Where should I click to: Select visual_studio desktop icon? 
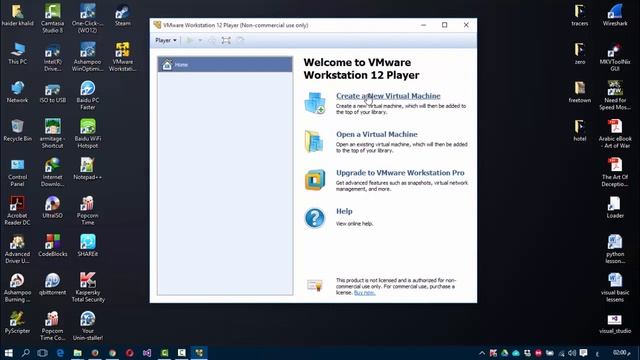[x=615, y=324]
